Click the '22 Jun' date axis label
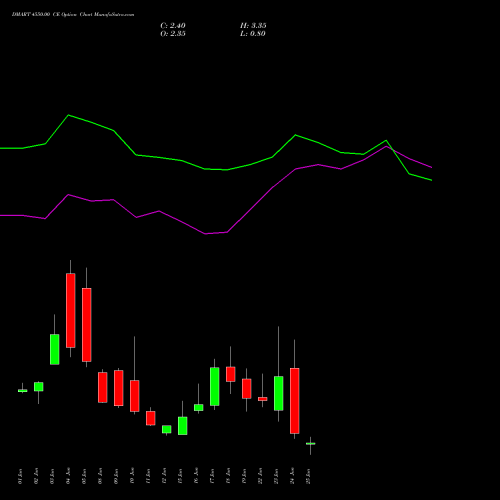 (260, 476)
